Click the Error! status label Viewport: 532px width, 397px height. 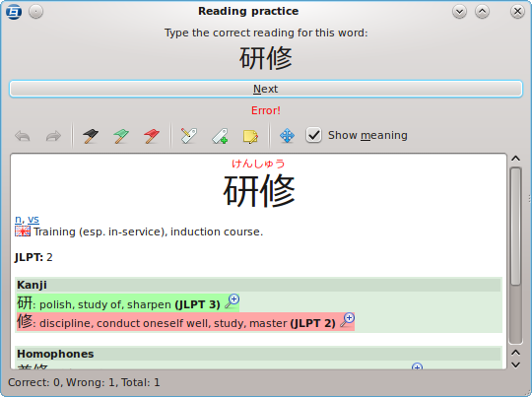point(266,110)
